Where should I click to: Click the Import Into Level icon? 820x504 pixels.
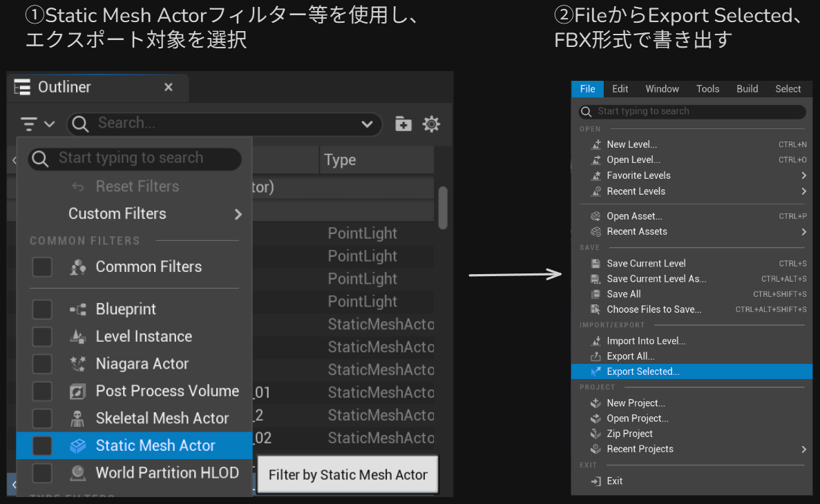coord(595,341)
